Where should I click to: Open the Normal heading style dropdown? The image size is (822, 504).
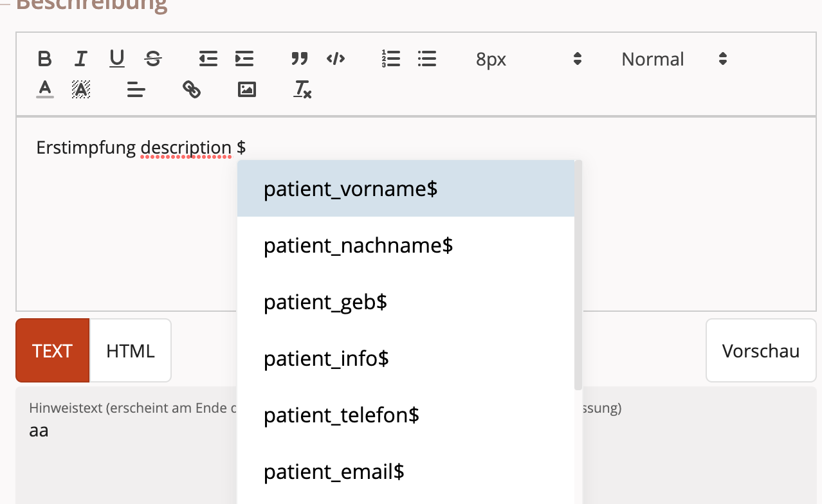pos(673,59)
